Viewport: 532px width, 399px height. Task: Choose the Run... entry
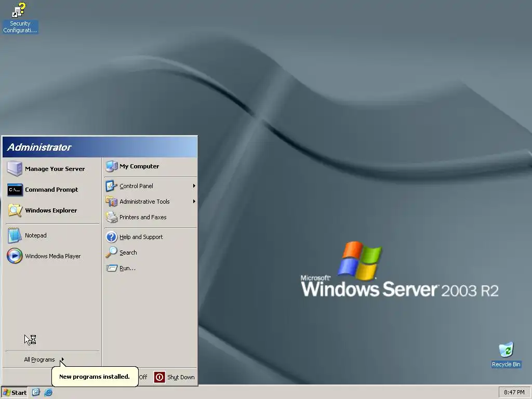click(x=151, y=268)
